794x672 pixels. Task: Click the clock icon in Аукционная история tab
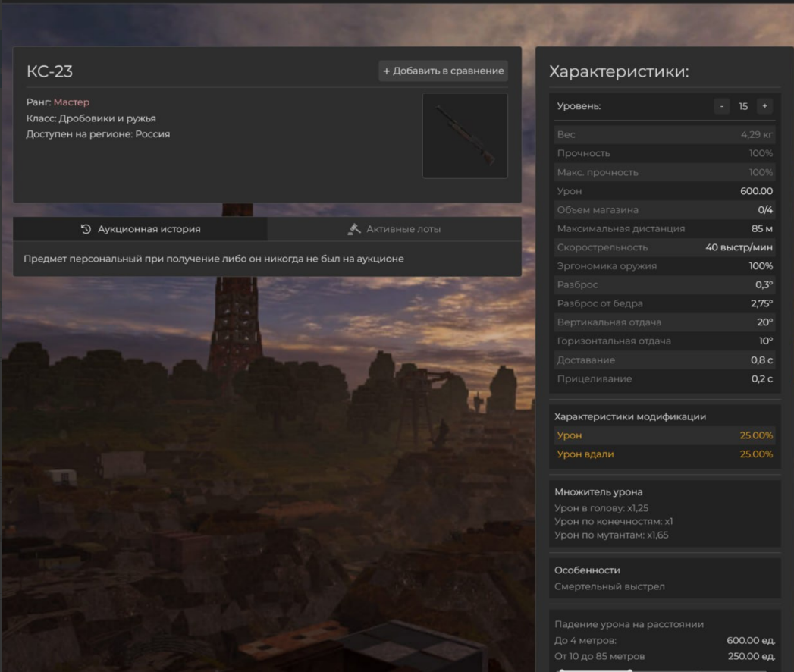click(86, 229)
